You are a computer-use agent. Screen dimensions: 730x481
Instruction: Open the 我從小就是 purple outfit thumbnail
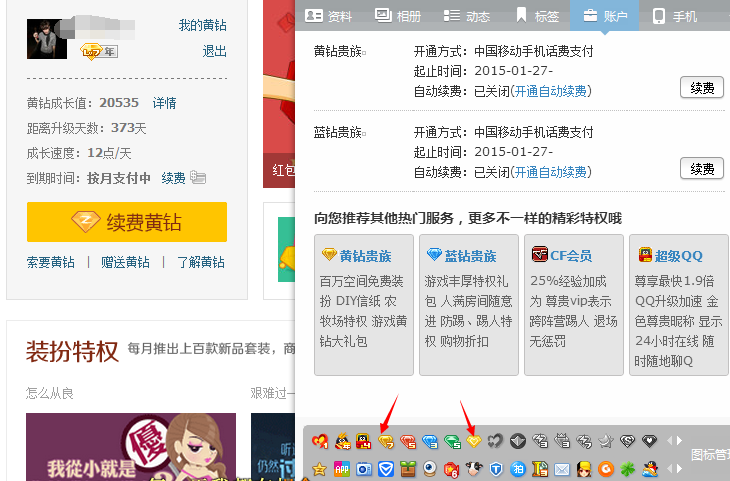(x=131, y=447)
